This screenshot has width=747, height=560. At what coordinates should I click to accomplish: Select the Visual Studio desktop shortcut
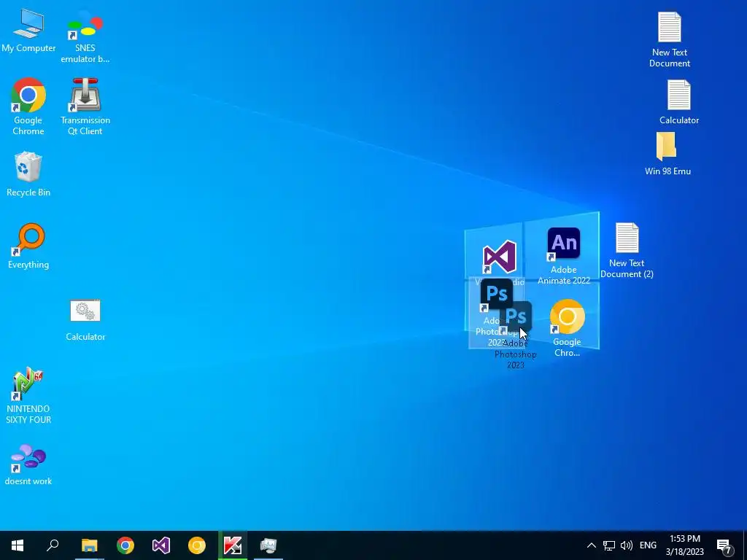(499, 257)
